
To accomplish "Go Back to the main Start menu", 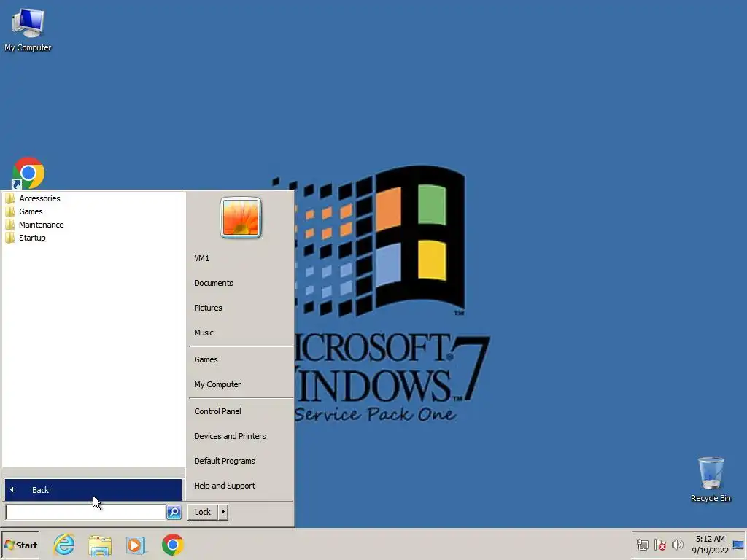I will point(93,490).
